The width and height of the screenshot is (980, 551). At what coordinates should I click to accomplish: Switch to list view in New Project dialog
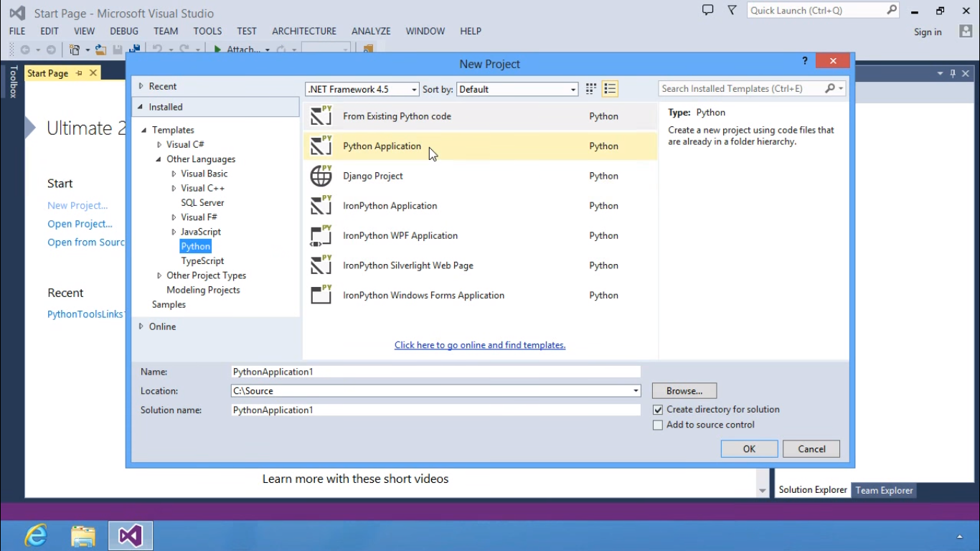610,88
